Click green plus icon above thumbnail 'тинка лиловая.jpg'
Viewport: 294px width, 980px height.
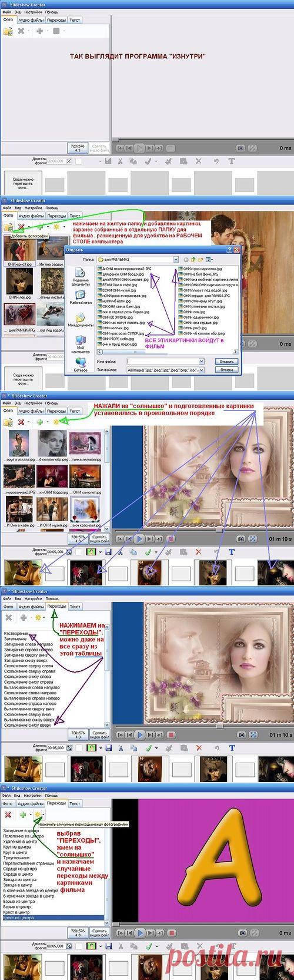pos(39,422)
